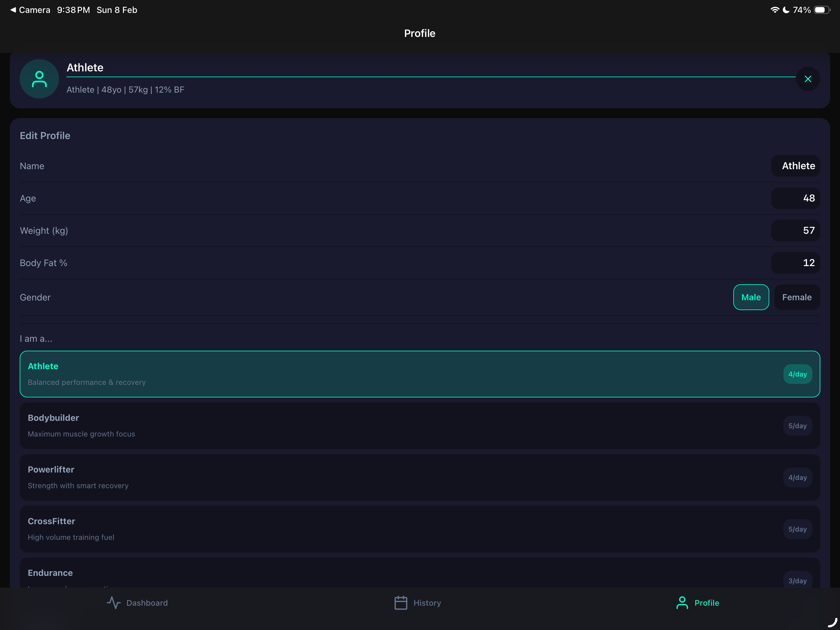The height and width of the screenshot is (630, 840).
Task: Tap the 5/day badge on Bodybuilder card
Action: (798, 426)
